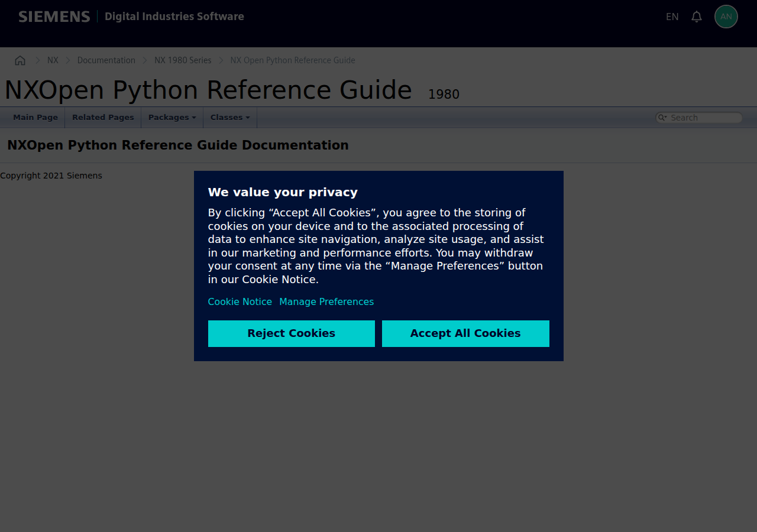Open the Related Pages tab
757x532 pixels.
103,118
